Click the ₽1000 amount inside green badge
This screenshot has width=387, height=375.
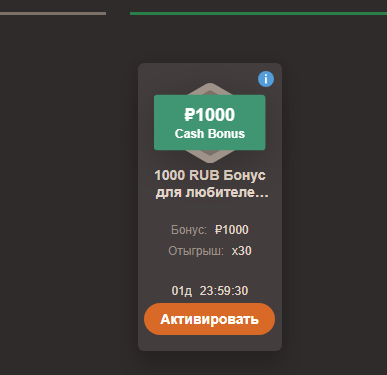point(210,115)
